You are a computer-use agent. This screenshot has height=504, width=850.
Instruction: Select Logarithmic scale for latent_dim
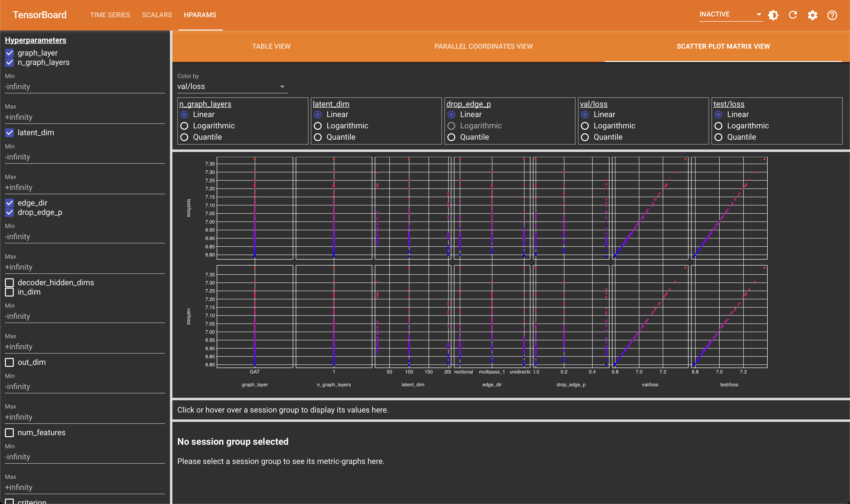(318, 126)
